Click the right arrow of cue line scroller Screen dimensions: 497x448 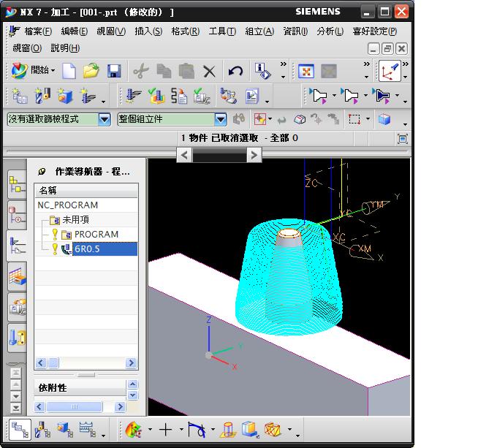(x=254, y=155)
